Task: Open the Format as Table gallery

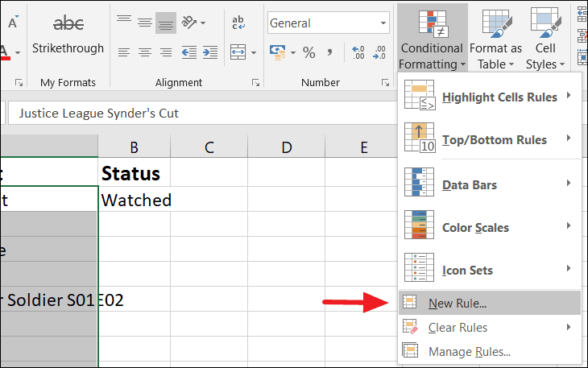Action: (x=495, y=39)
